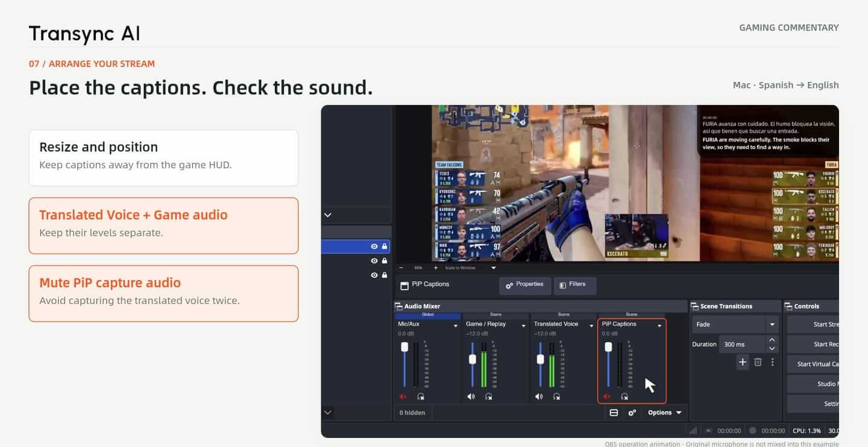Click the Translated Voice volume slider handle
868x447 pixels.
click(541, 359)
